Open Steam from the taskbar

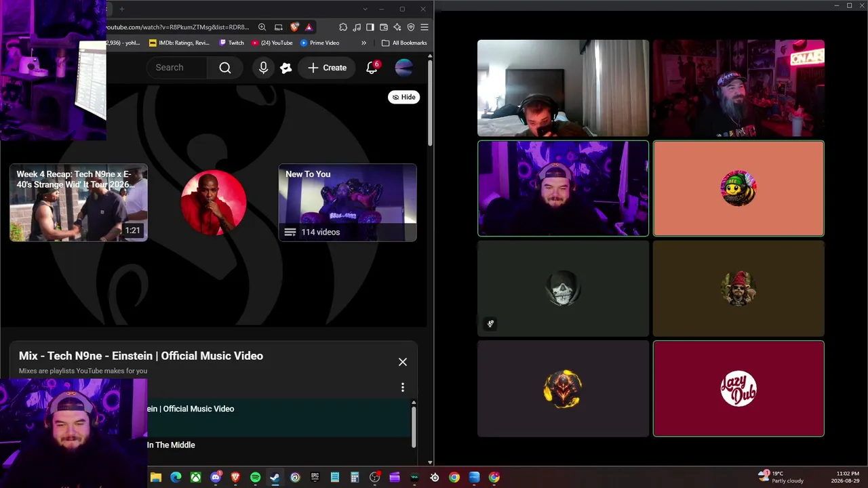275,477
